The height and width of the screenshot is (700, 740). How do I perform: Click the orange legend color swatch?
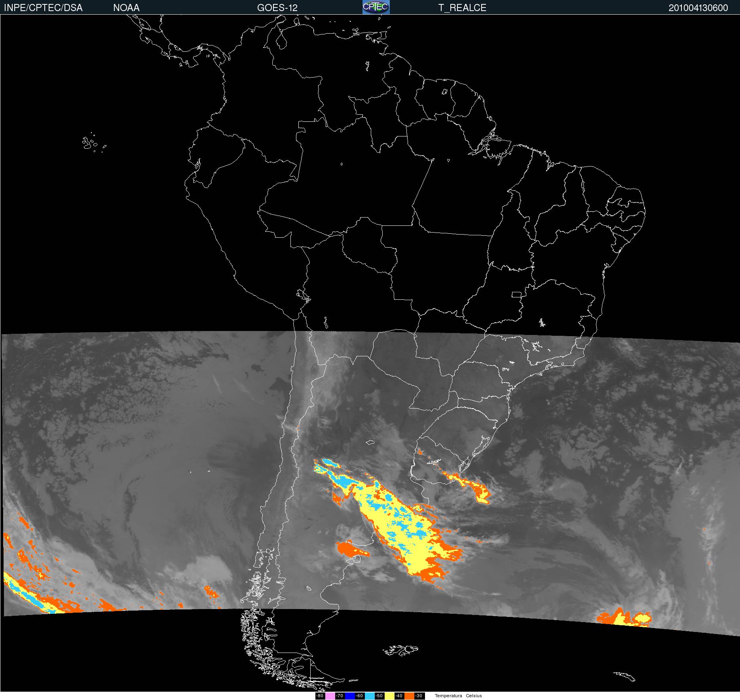coord(409,696)
